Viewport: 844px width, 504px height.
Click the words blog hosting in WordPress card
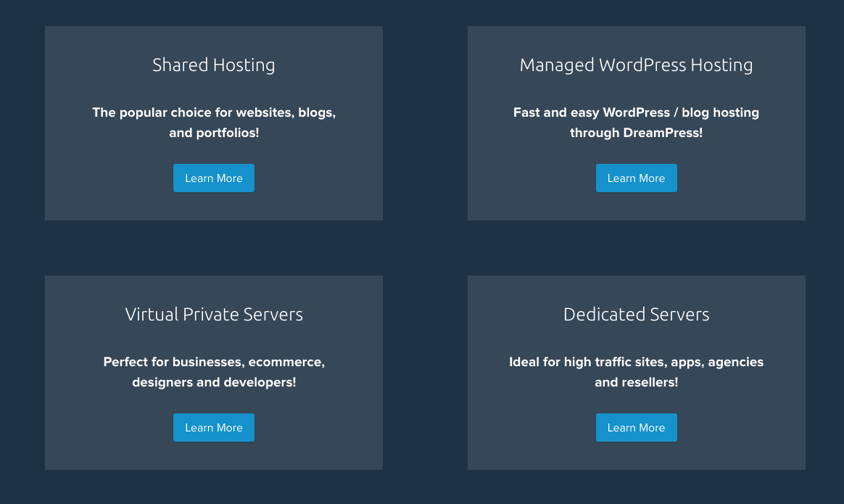[720, 113]
